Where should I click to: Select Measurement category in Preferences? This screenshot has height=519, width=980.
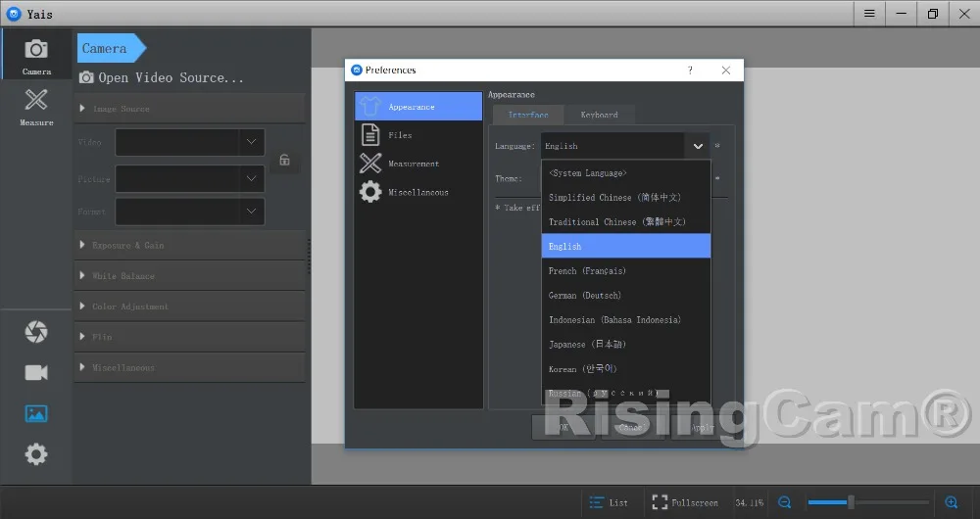(x=418, y=164)
